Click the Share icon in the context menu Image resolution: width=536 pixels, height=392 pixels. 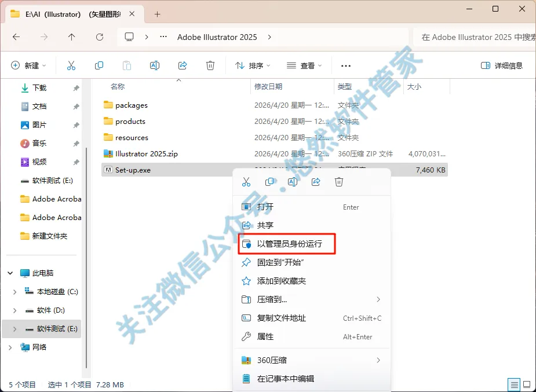[316, 182]
